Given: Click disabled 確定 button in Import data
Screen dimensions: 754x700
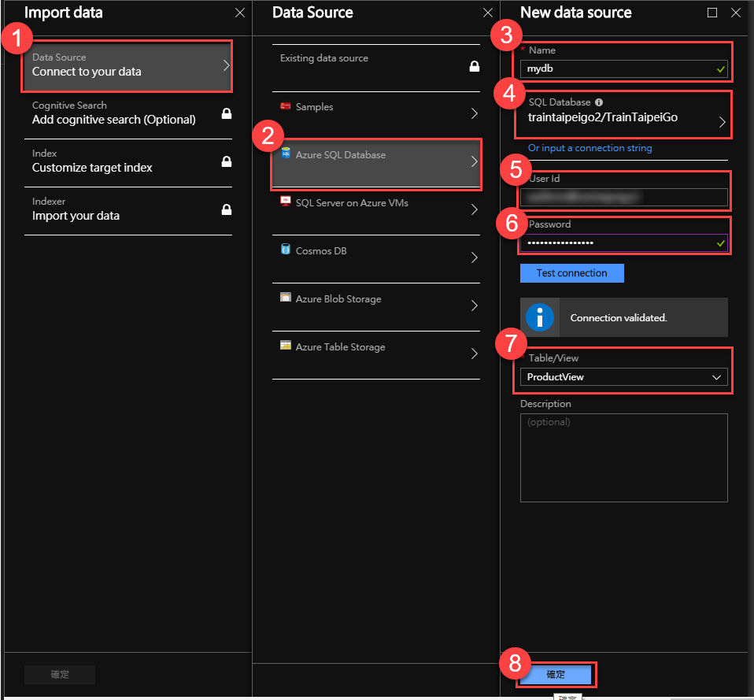Looking at the screenshot, I should point(60,675).
